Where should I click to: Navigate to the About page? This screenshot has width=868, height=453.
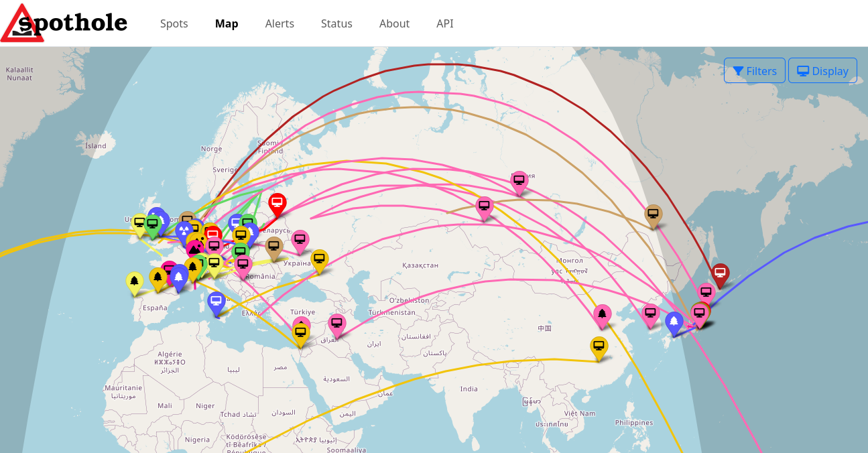click(x=394, y=24)
